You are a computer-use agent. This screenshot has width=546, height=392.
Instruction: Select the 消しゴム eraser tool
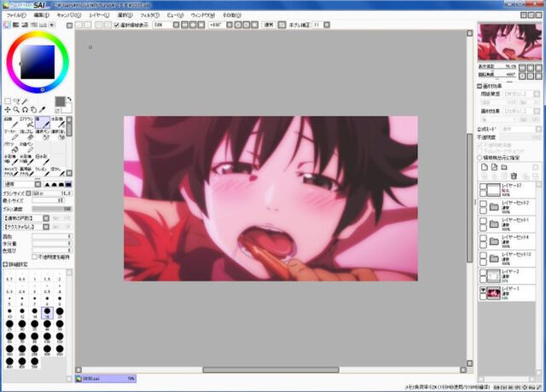click(26, 135)
